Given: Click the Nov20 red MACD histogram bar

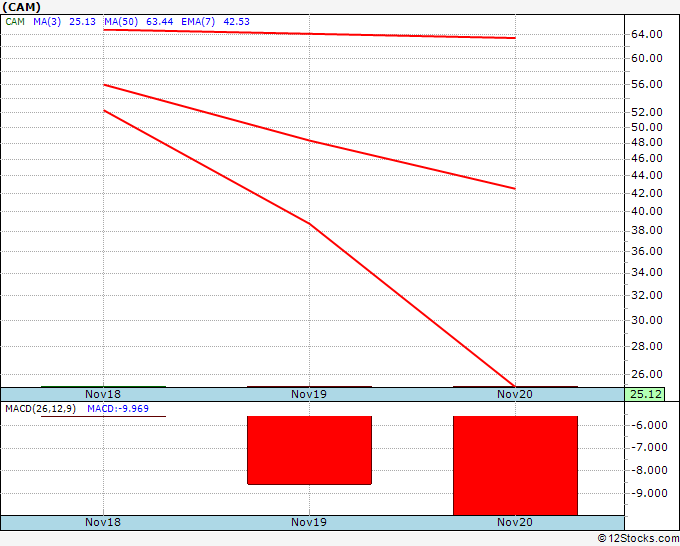Looking at the screenshot, I should 515,466.
